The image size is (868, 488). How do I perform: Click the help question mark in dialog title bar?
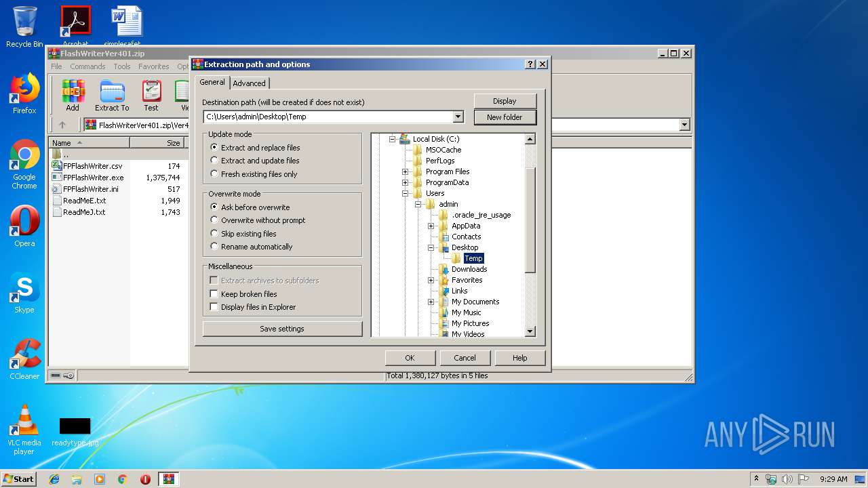point(530,64)
